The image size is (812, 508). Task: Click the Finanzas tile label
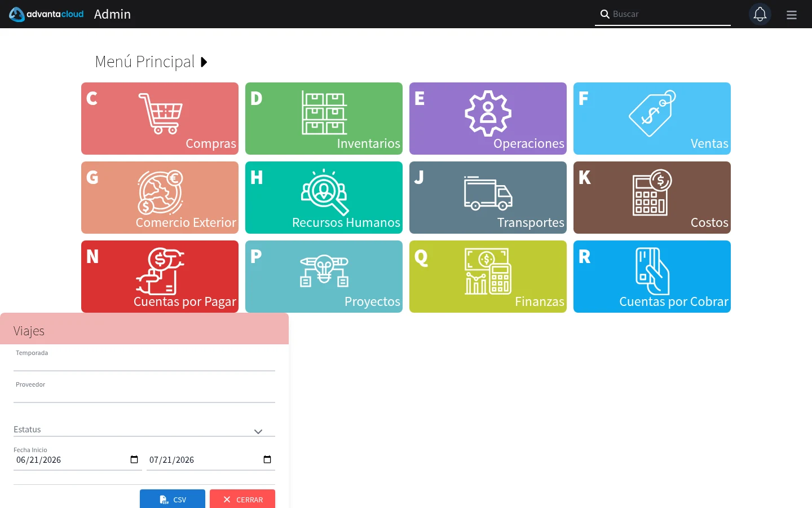540,301
